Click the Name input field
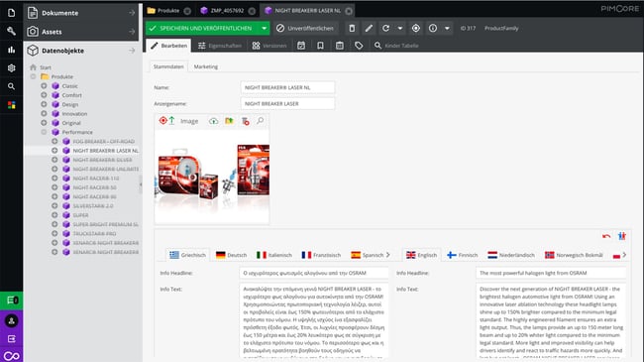Viewport: 644px width, 362px height. [x=287, y=87]
